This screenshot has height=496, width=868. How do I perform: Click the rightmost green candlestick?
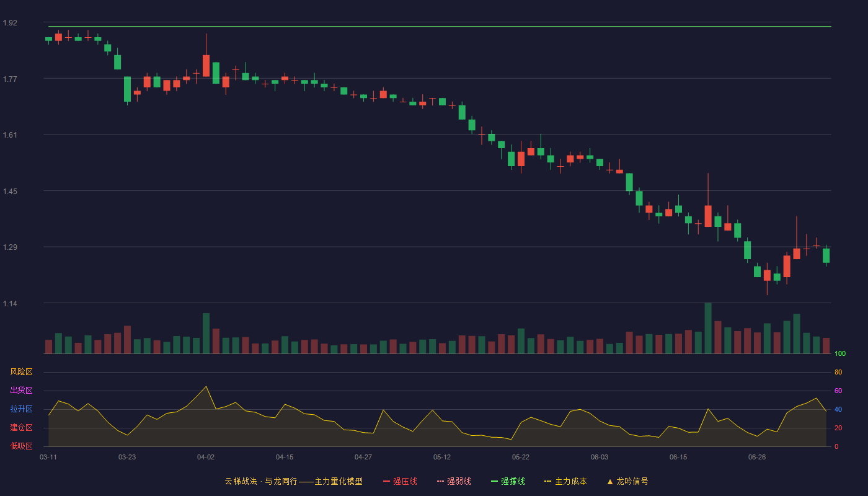(826, 255)
